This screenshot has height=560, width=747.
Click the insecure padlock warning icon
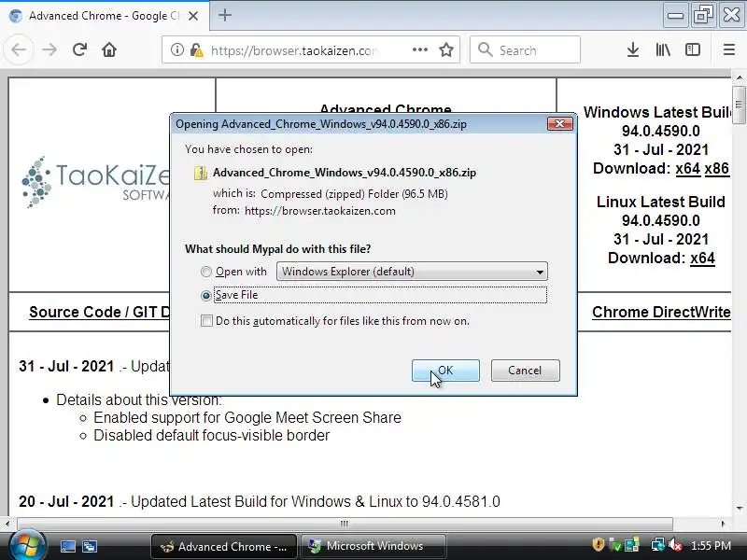[196, 50]
